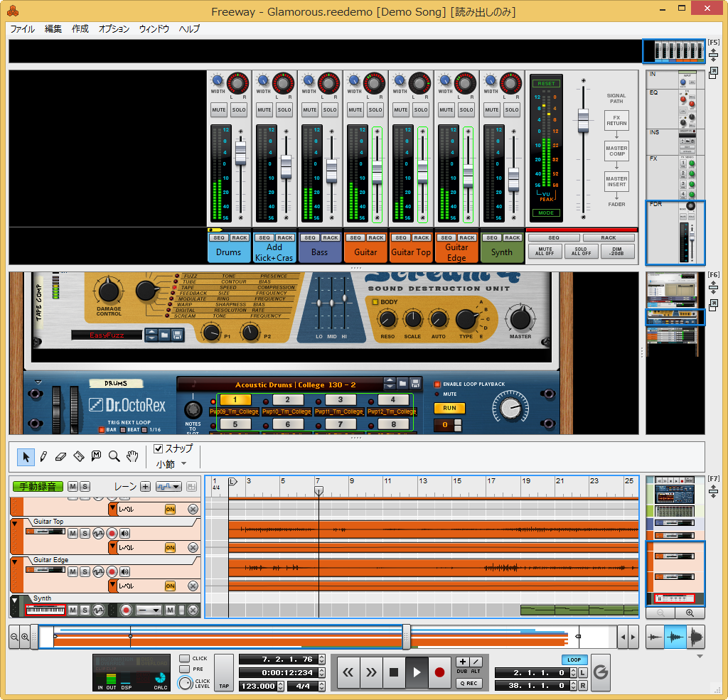Click the RUN button on Dr. OctoRex

point(449,408)
